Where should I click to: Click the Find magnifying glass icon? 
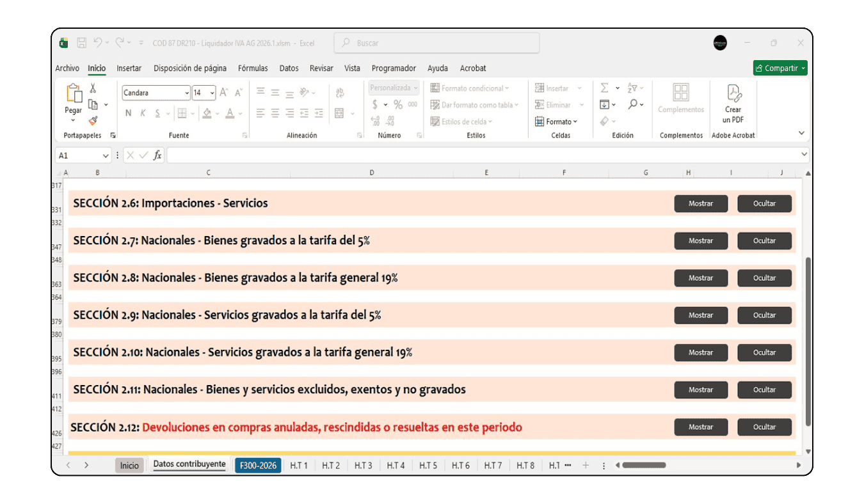click(x=632, y=104)
